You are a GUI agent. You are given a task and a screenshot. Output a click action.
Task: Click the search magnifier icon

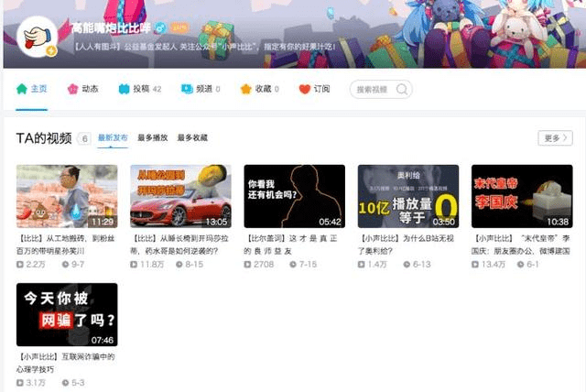(x=403, y=90)
